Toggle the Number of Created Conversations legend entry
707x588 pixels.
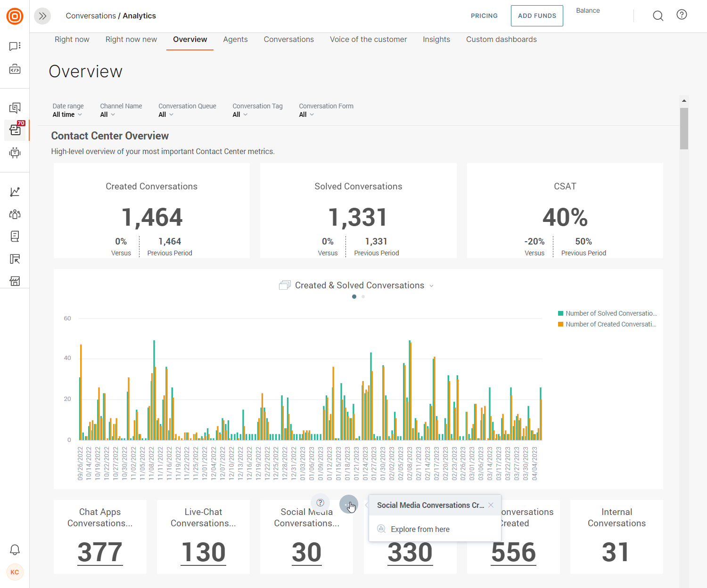[x=608, y=324]
